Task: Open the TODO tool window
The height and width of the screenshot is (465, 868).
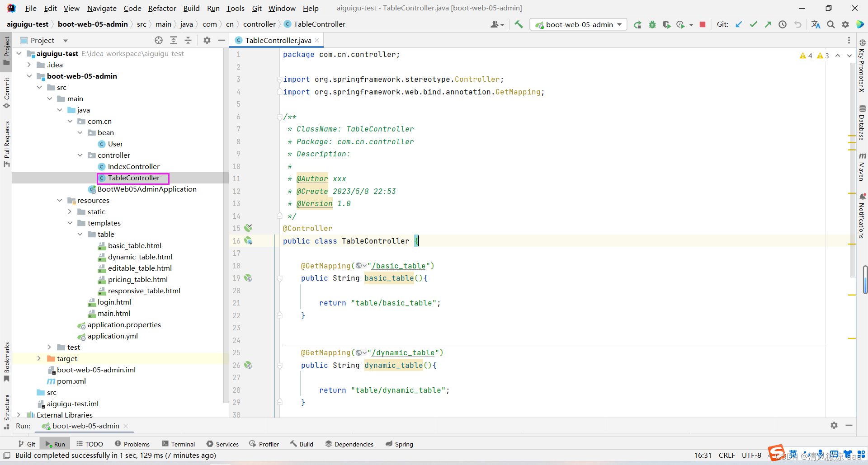Action: (x=90, y=444)
